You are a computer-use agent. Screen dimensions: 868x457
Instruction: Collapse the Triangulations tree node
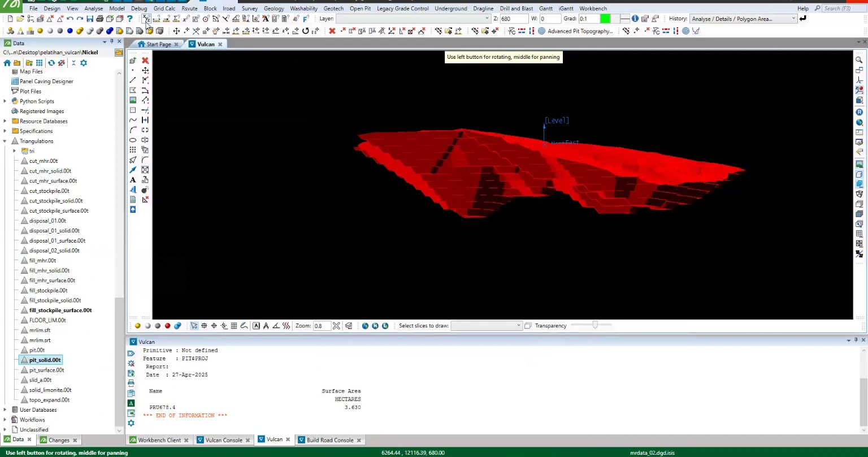coord(5,141)
